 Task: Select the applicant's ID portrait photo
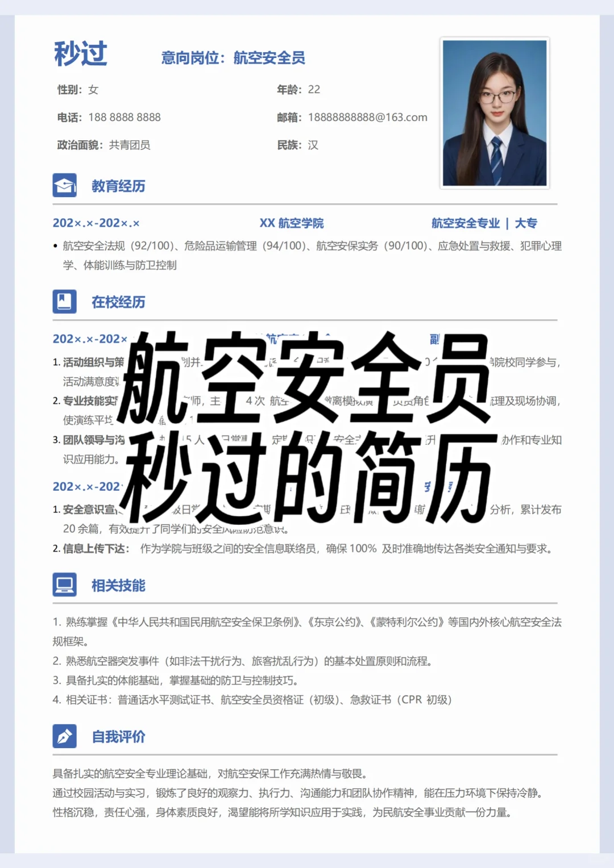[x=495, y=113]
